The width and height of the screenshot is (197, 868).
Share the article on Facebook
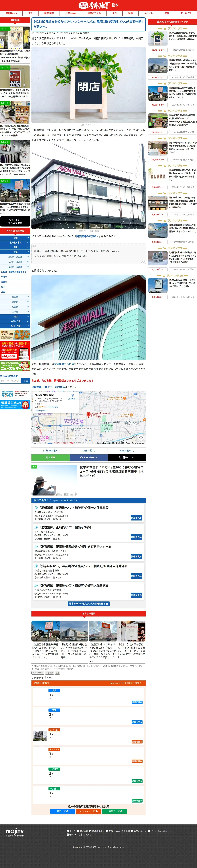(x=89, y=458)
